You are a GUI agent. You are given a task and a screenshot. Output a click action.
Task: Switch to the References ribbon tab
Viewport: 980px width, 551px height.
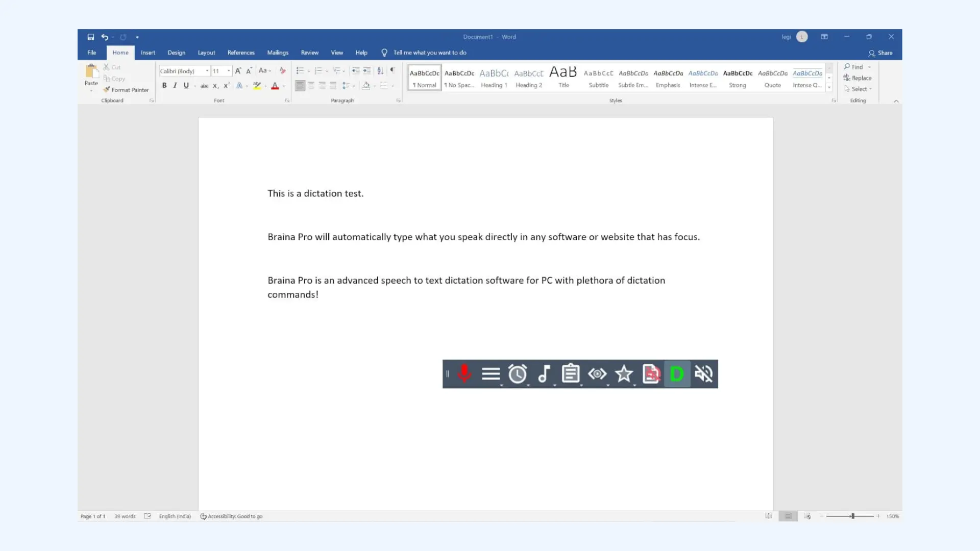(240, 53)
